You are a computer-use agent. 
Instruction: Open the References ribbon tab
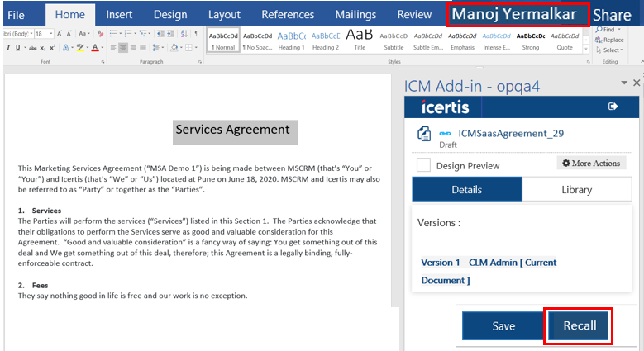click(288, 14)
